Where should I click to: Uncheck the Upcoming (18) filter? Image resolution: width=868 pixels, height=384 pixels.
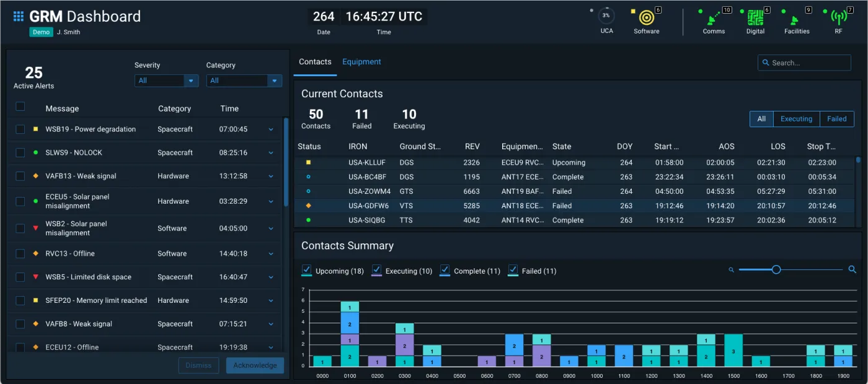coord(306,271)
